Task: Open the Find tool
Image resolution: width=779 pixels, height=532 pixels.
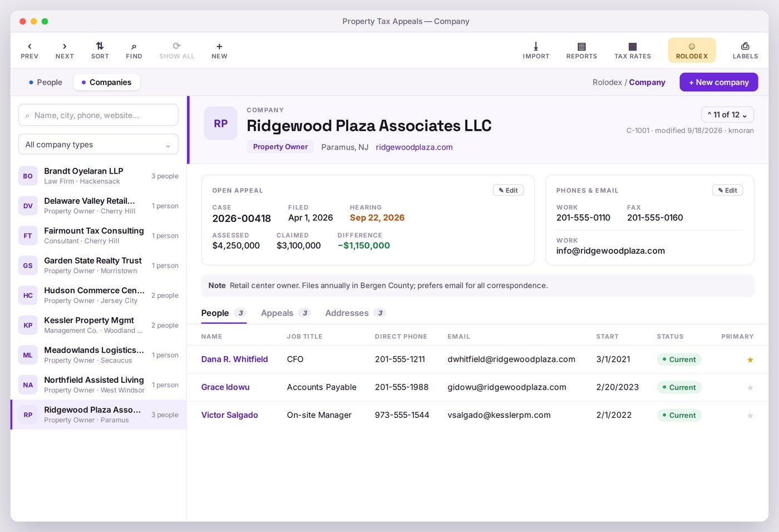Action: 134,50
